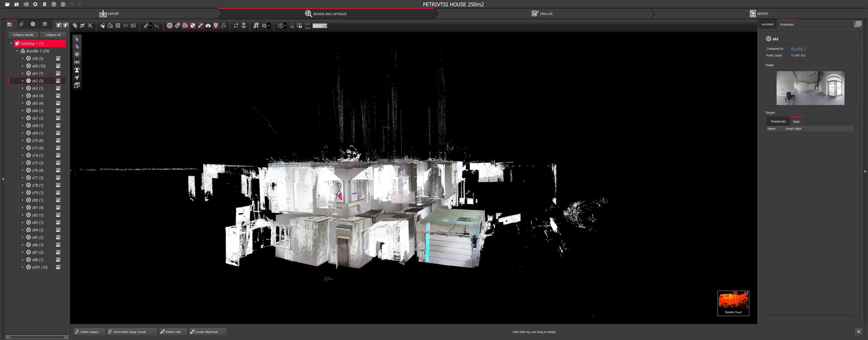868x340 pixels.
Task: Click the info about icon
Action: [63, 4]
